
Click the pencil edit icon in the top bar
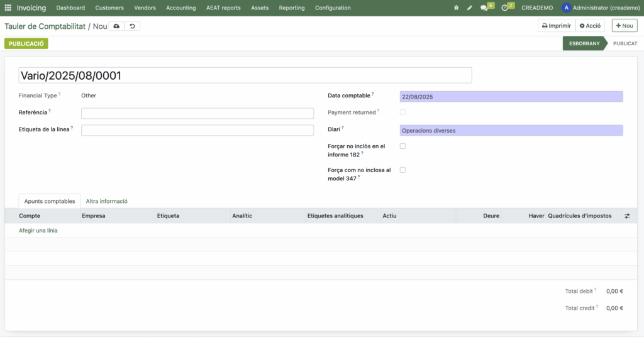coord(470,8)
